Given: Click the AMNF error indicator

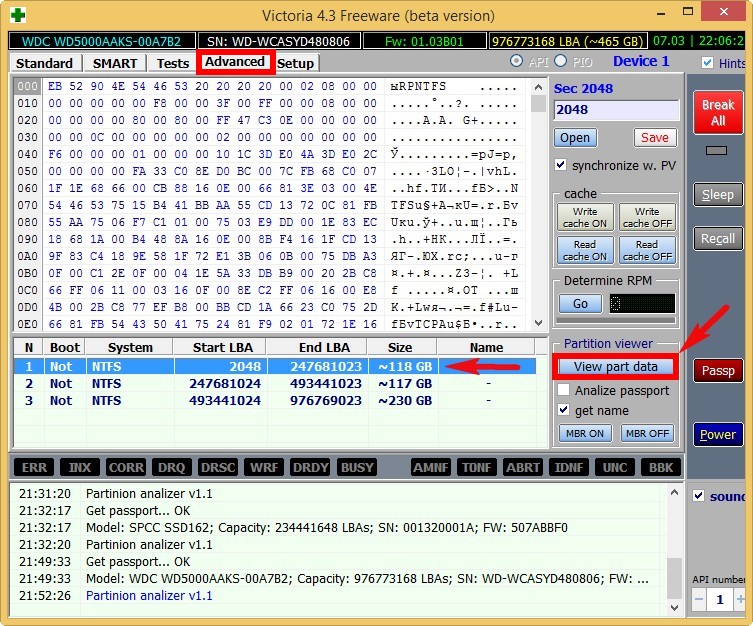Looking at the screenshot, I should [x=431, y=467].
